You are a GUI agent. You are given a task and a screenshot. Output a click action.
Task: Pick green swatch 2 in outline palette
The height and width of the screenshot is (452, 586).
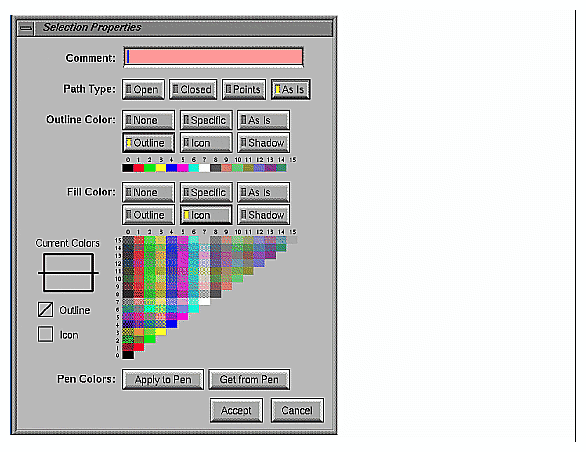[x=150, y=168]
